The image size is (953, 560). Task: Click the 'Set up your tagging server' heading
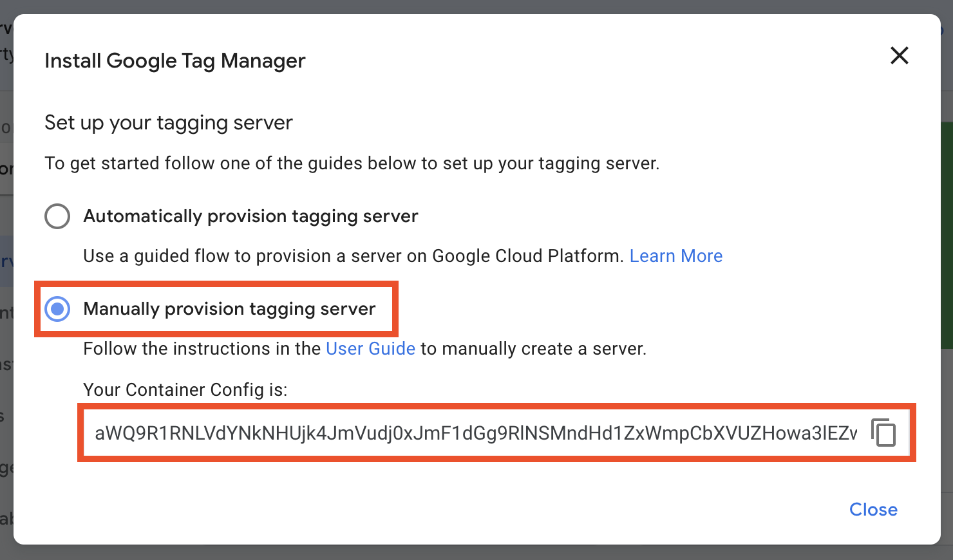(x=168, y=123)
